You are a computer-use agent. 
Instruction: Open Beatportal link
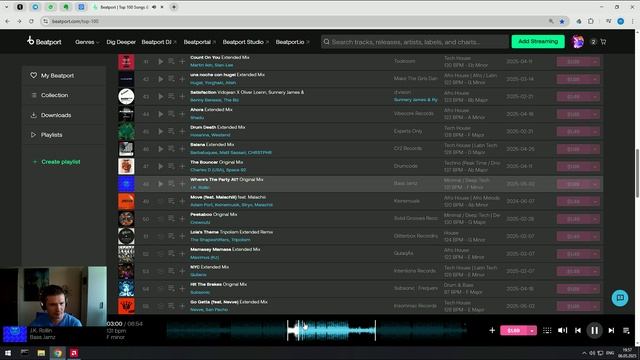[x=200, y=42]
